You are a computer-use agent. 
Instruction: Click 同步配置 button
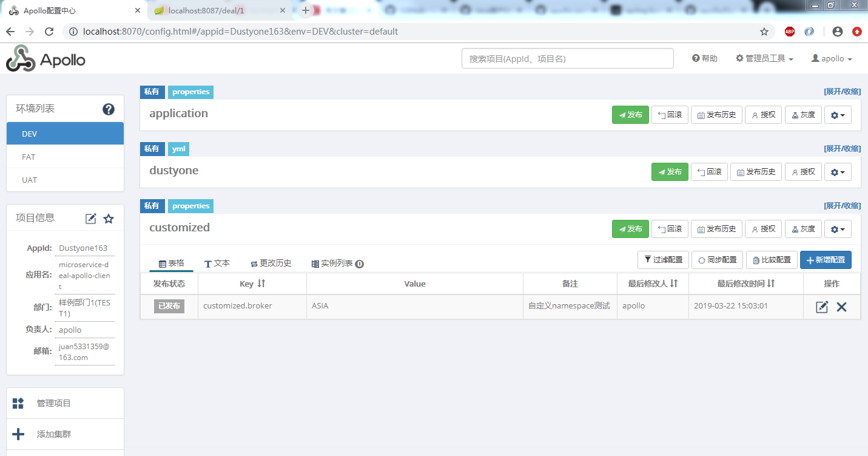[718, 260]
